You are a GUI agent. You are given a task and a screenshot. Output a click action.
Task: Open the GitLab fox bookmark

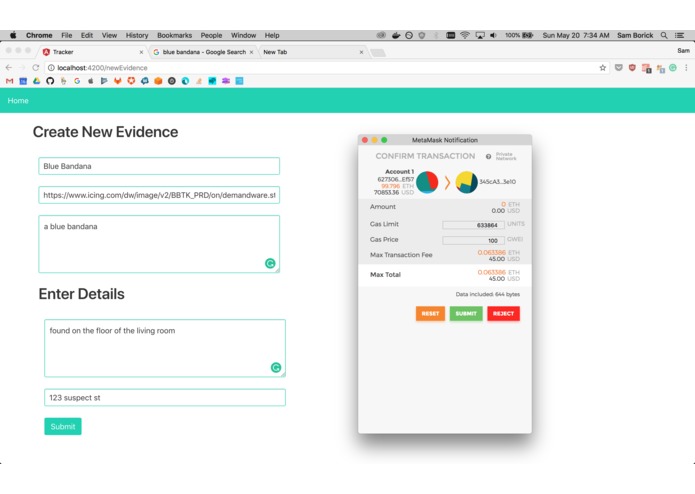(x=117, y=81)
